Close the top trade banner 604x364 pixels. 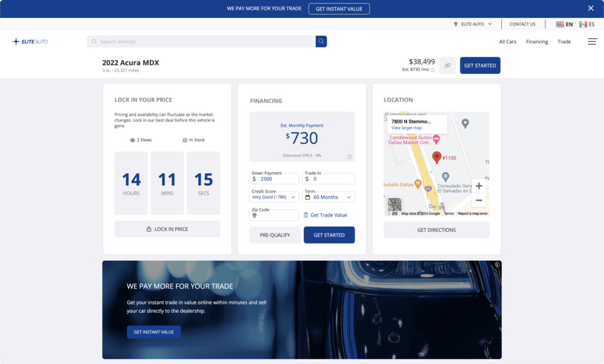point(590,8)
